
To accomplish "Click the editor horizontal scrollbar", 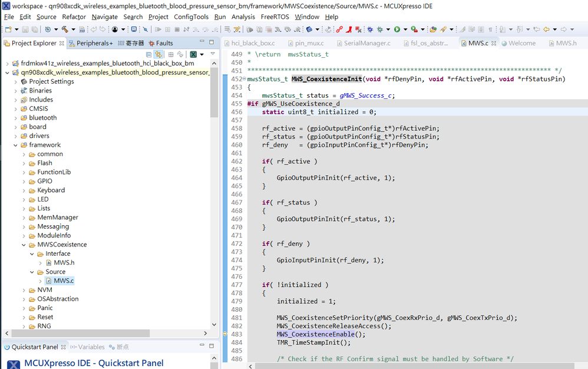I will [x=414, y=365].
